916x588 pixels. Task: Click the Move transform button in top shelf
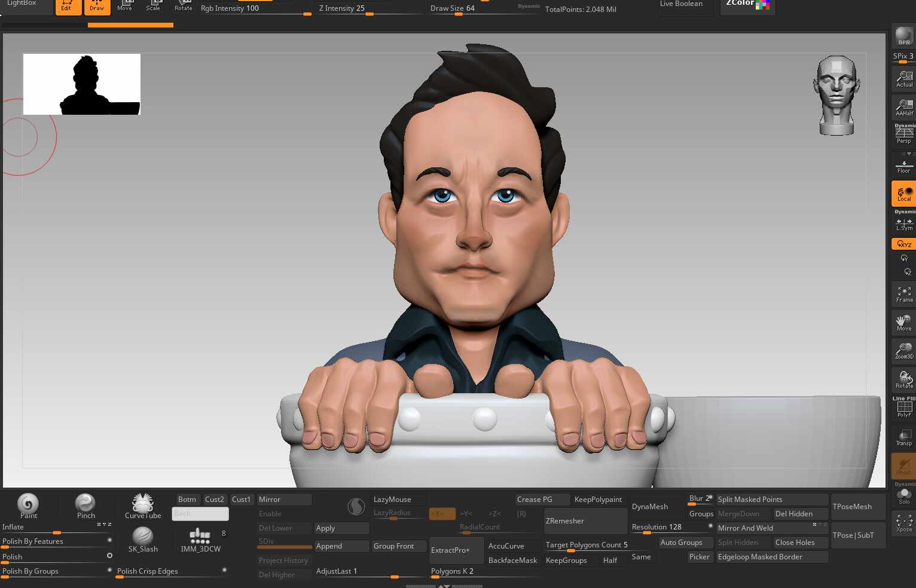(125, 7)
